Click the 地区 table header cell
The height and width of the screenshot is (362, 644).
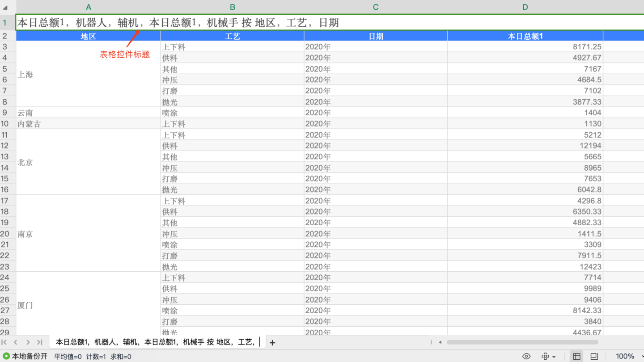[x=88, y=36]
